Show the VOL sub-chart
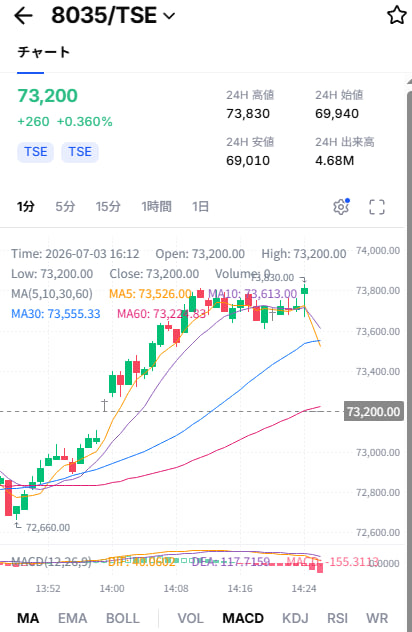 (x=190, y=618)
